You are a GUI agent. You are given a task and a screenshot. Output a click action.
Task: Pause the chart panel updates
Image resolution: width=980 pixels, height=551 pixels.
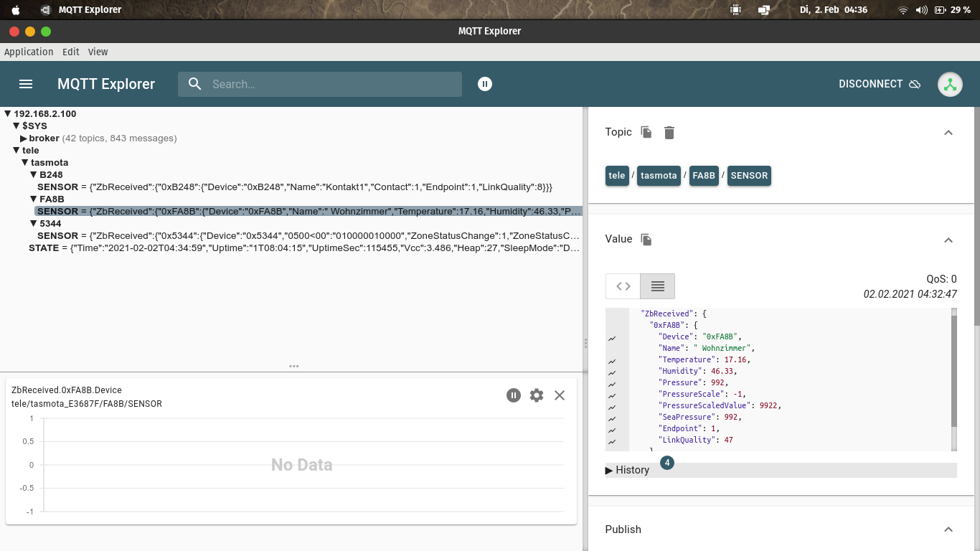(x=513, y=395)
